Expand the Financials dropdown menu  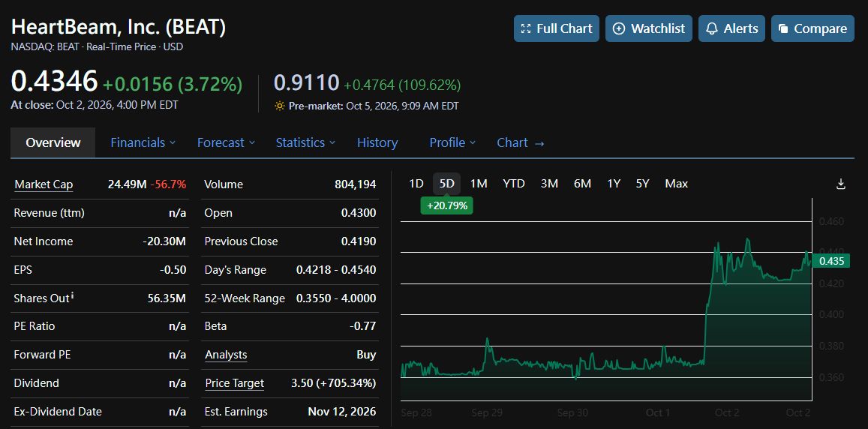[x=143, y=142]
